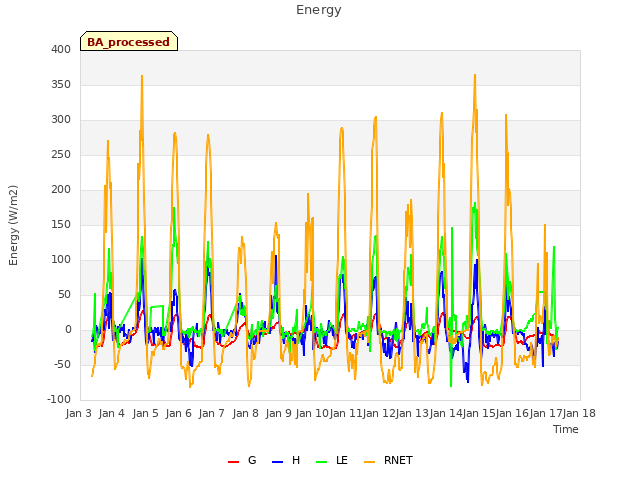Viewport: 640px width, 480px height.
Task: Click the Jan 4 x-axis label
Action: (x=112, y=413)
